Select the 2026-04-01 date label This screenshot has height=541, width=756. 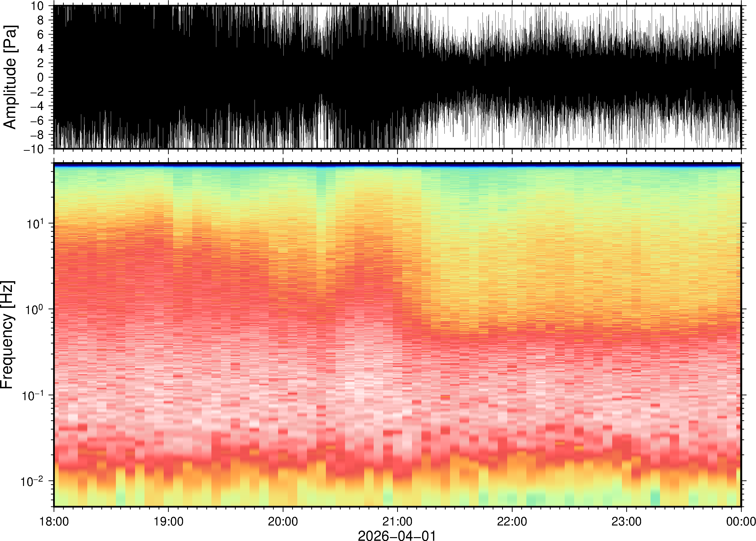pos(396,536)
